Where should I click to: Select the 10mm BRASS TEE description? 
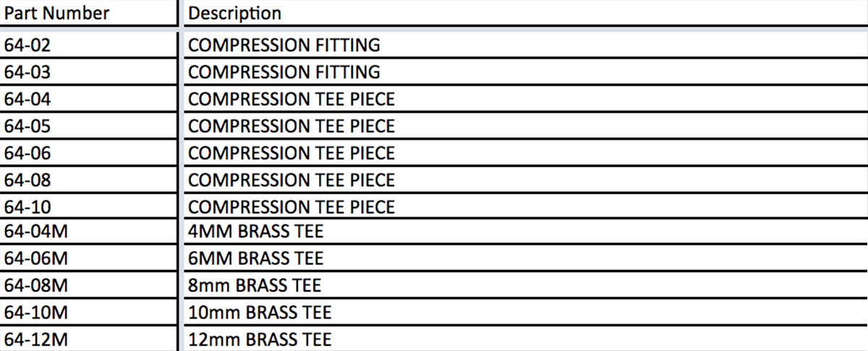(259, 313)
